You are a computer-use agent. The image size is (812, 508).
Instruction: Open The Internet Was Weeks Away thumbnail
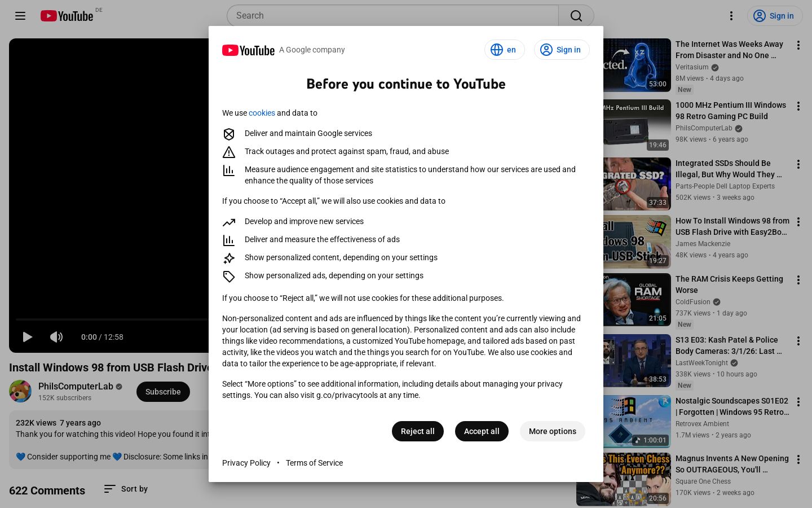[637, 65]
